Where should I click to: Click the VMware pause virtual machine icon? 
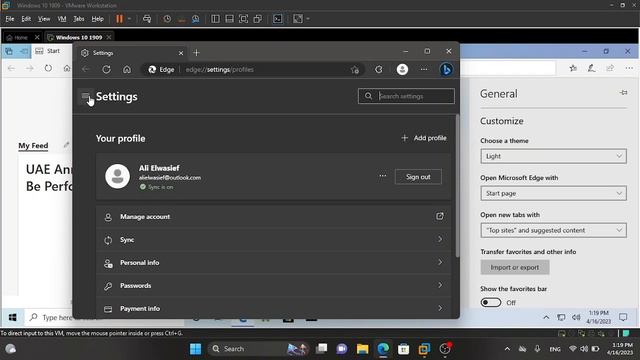[119, 19]
